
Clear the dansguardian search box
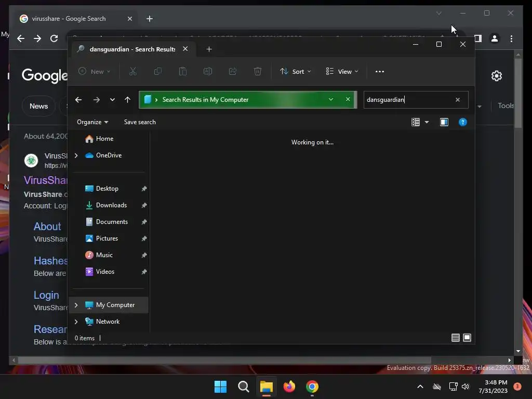[458, 100]
